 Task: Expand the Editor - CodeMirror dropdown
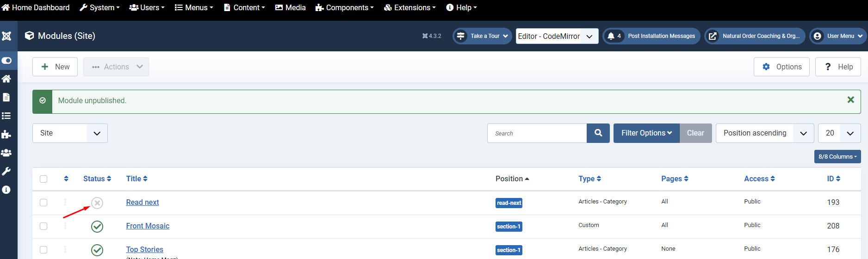pos(557,36)
